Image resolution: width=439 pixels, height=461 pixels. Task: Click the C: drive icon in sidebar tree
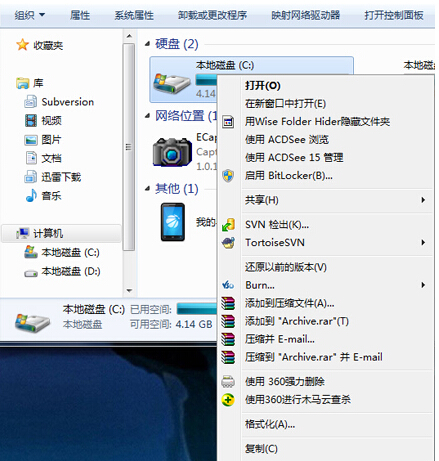[31, 252]
